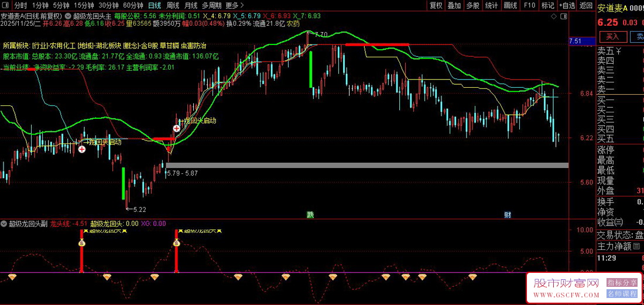
Task: Click the 外盘 row label
Action: click(606, 191)
